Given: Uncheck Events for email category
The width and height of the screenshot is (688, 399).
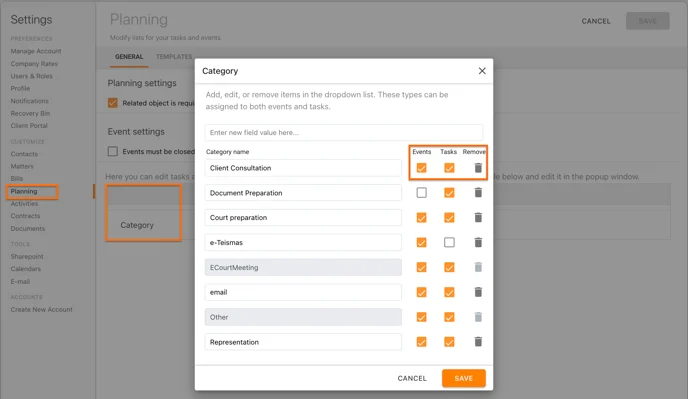Looking at the screenshot, I should pos(422,292).
